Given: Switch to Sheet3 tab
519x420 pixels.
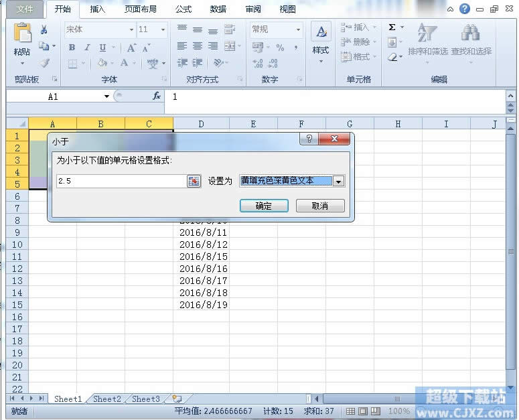Looking at the screenshot, I should coord(146,399).
